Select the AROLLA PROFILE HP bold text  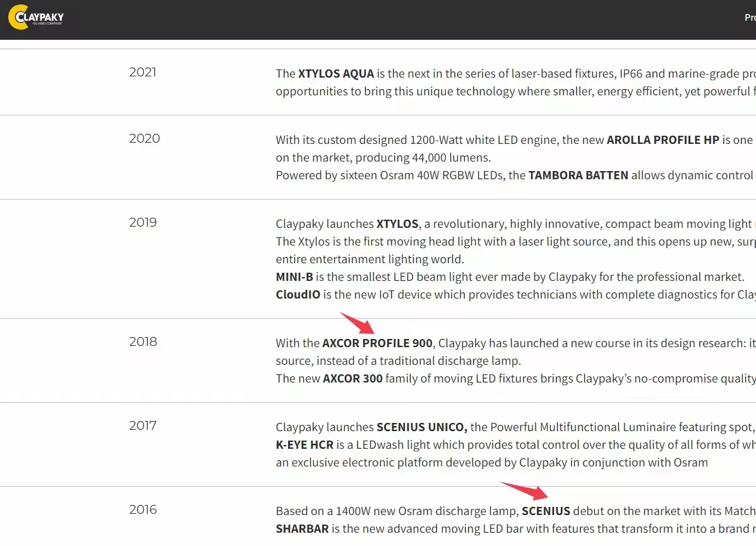pyautogui.click(x=663, y=140)
